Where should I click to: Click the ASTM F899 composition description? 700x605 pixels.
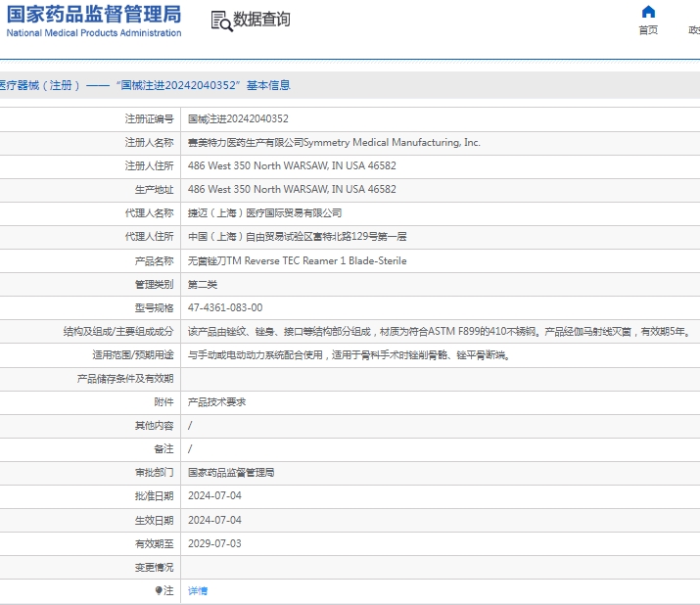[x=441, y=331]
